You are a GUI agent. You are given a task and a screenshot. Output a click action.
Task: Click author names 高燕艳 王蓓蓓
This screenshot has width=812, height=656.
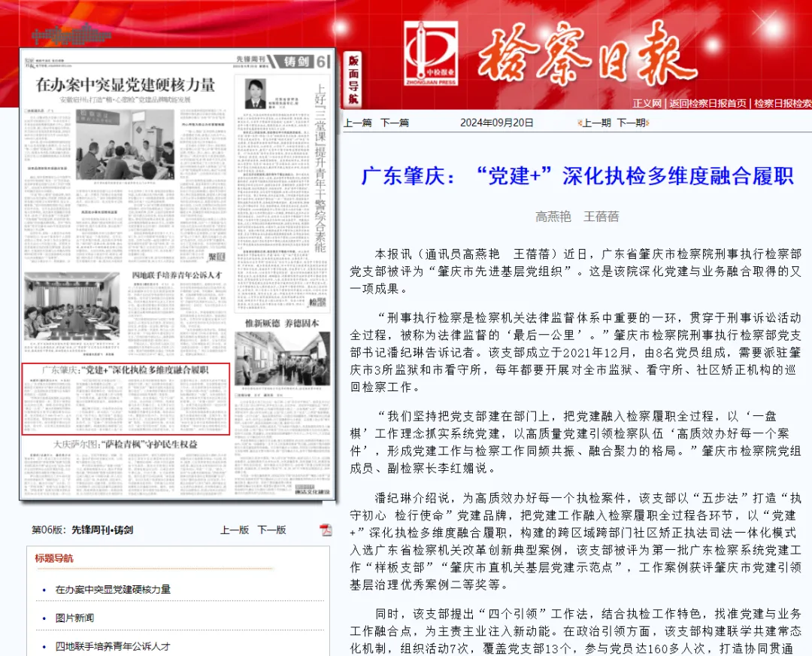click(577, 217)
